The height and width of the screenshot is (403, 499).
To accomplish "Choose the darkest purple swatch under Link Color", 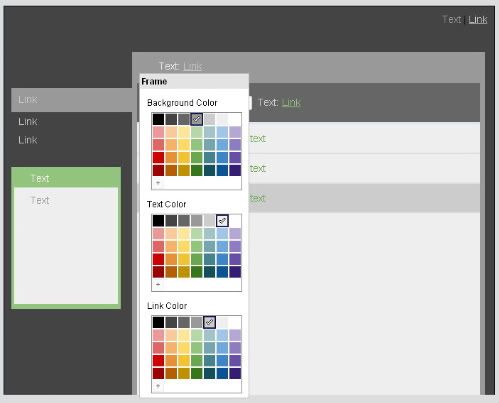I will [x=235, y=373].
